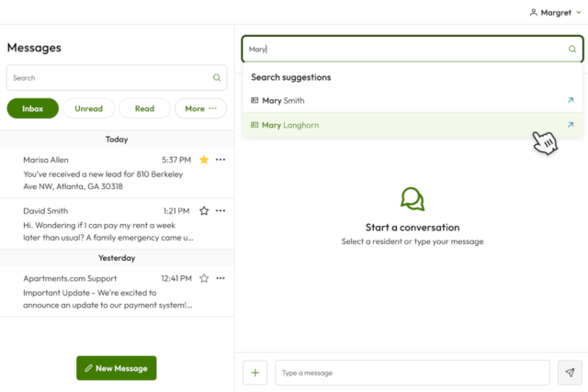Image resolution: width=588 pixels, height=392 pixels.
Task: Select the Inbox filter tab
Action: pyautogui.click(x=33, y=108)
